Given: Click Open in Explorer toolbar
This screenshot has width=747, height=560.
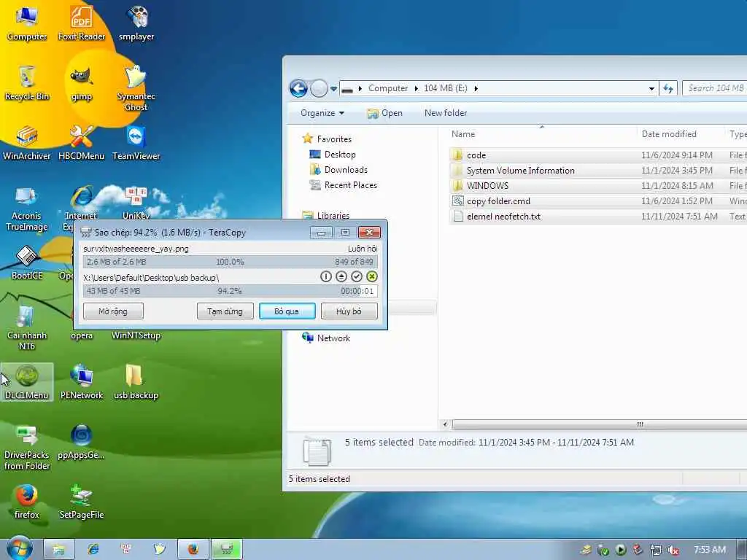Looking at the screenshot, I should (x=385, y=113).
